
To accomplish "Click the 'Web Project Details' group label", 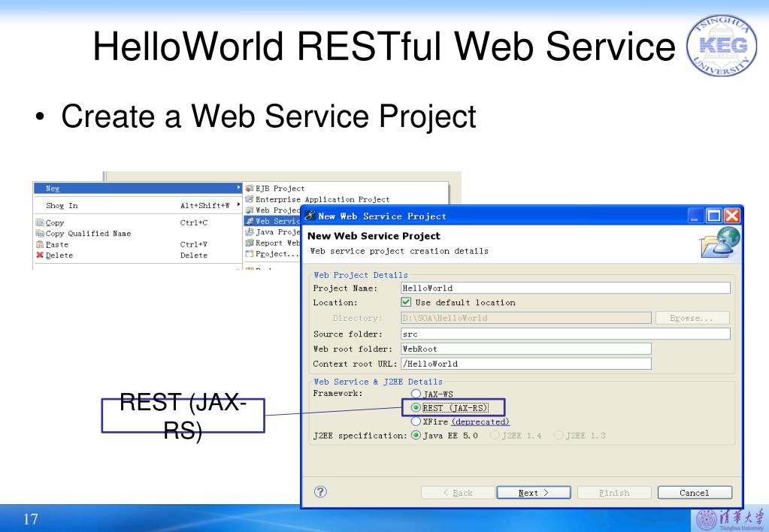I will point(361,275).
